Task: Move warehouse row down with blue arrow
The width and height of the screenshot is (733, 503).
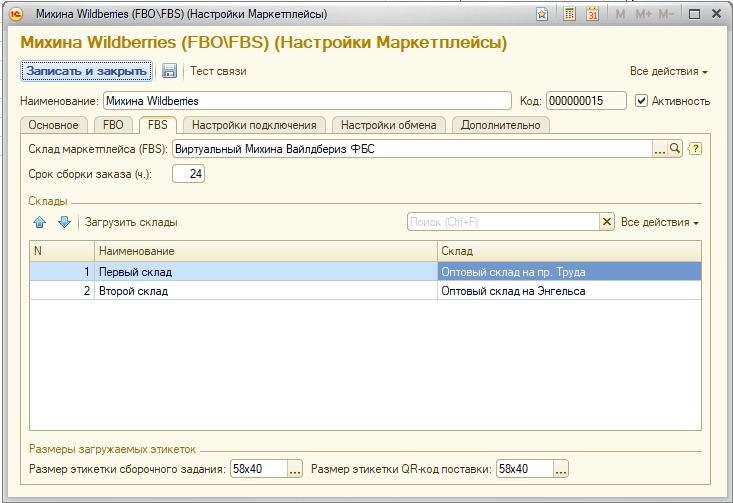Action: pyautogui.click(x=64, y=222)
